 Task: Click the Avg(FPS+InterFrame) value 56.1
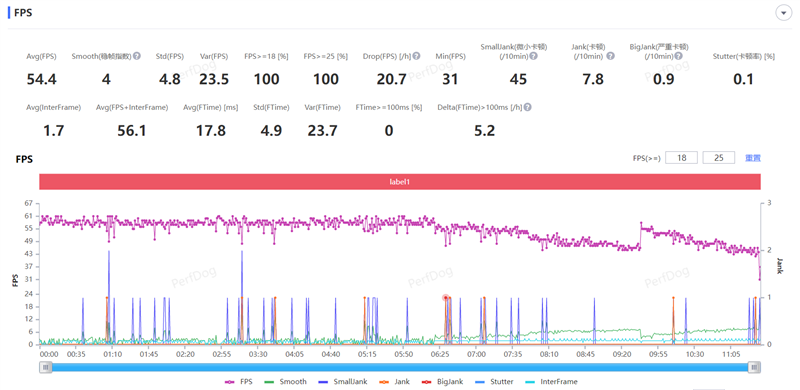132,131
